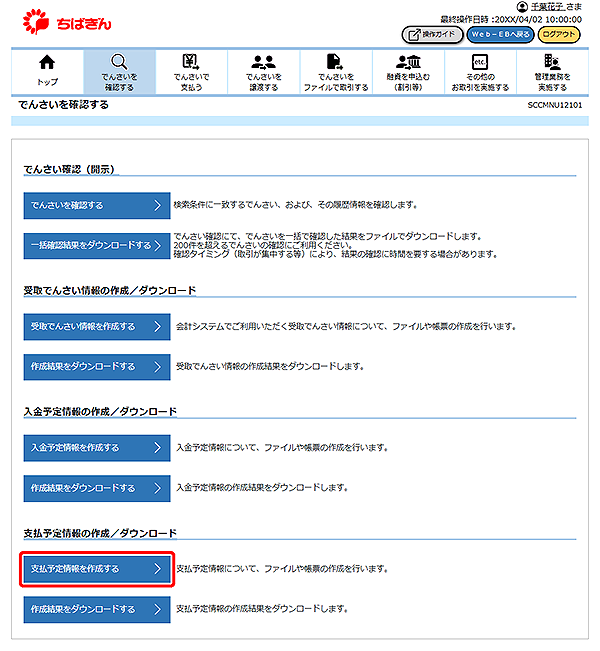Click the でんさいを確認する blue button
This screenshot has height=651, width=600.
[x=97, y=206]
